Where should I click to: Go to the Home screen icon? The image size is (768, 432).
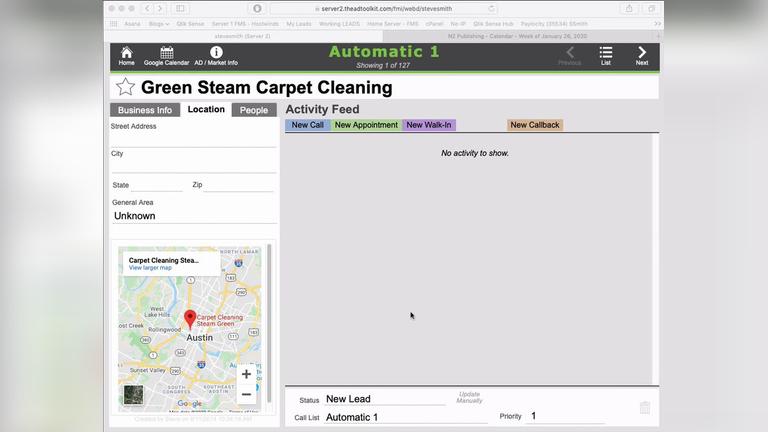[x=126, y=56]
